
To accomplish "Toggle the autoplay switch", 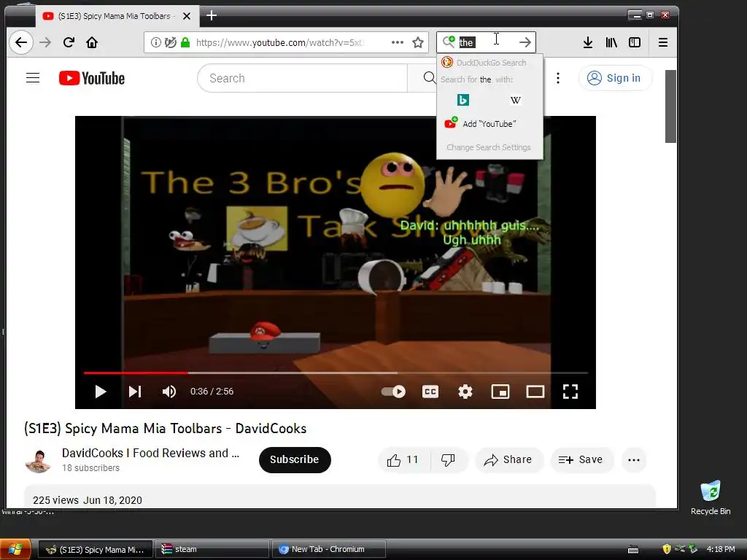I will pos(393,392).
